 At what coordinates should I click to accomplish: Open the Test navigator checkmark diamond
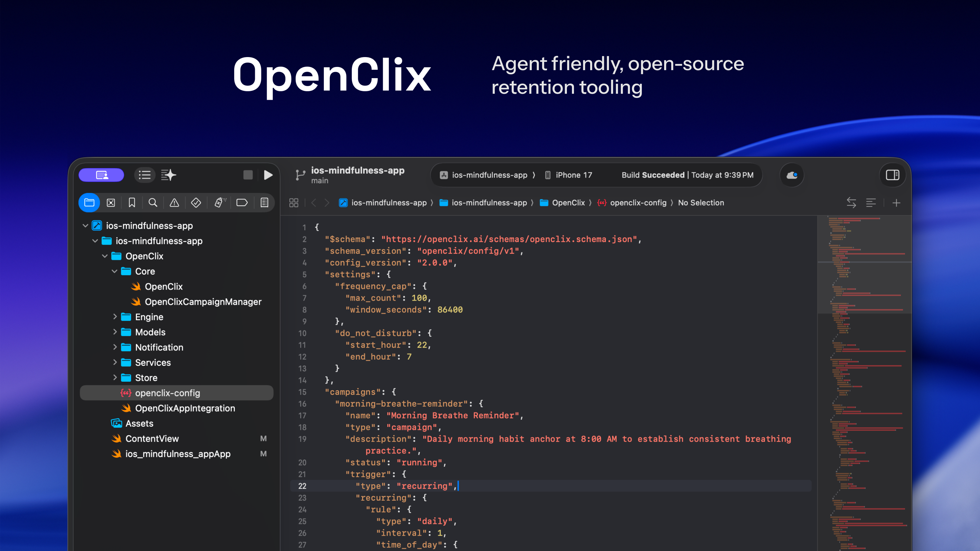196,202
